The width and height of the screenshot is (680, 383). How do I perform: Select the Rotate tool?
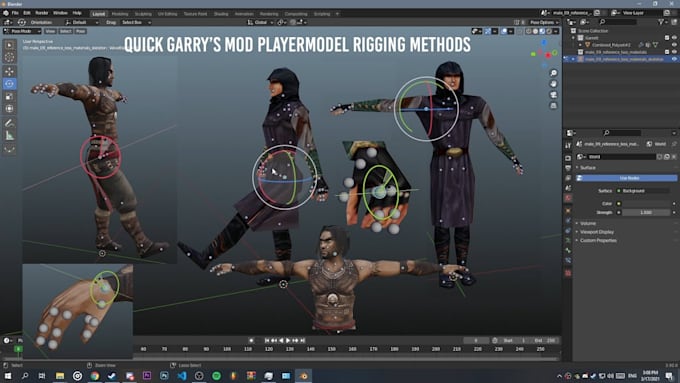[x=10, y=84]
